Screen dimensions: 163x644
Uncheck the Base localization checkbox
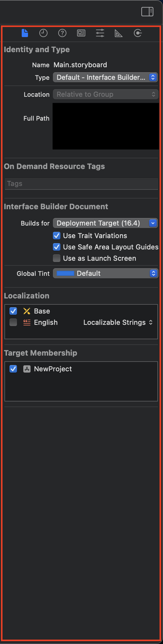click(x=13, y=311)
